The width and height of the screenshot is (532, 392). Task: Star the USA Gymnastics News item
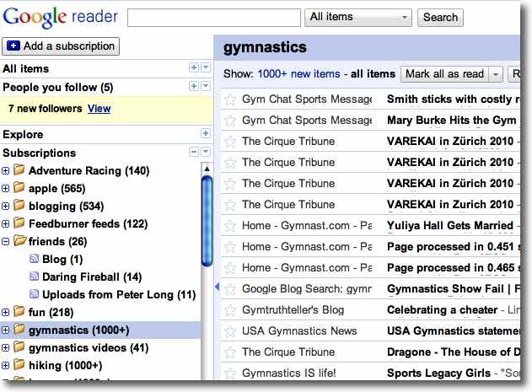[229, 331]
